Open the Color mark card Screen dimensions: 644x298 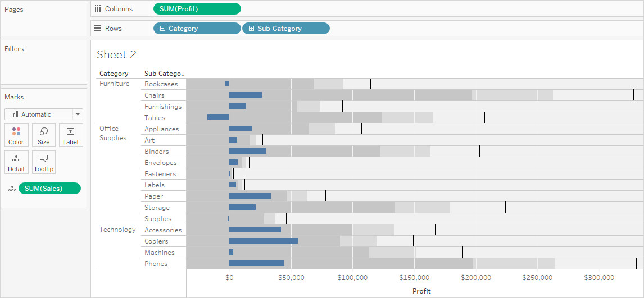click(16, 135)
